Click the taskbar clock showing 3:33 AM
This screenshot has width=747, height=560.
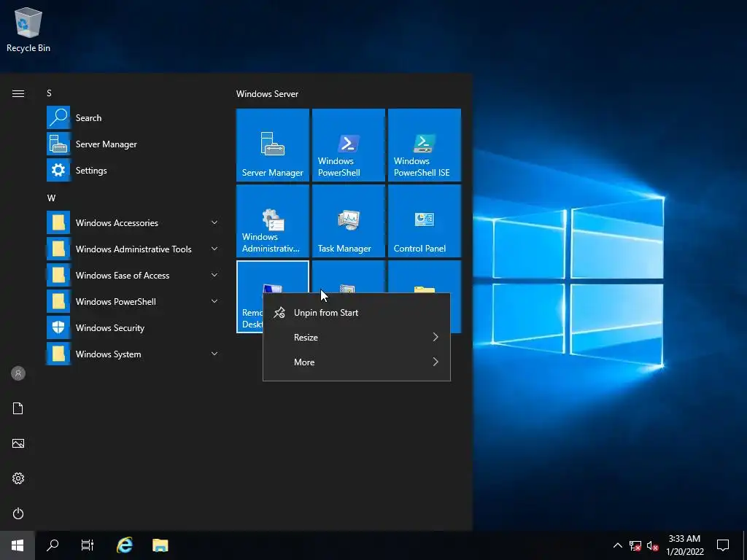click(x=684, y=545)
